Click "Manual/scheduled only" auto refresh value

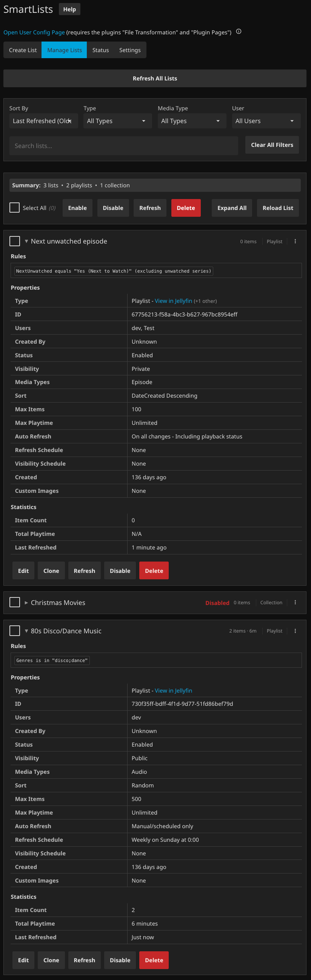[162, 826]
